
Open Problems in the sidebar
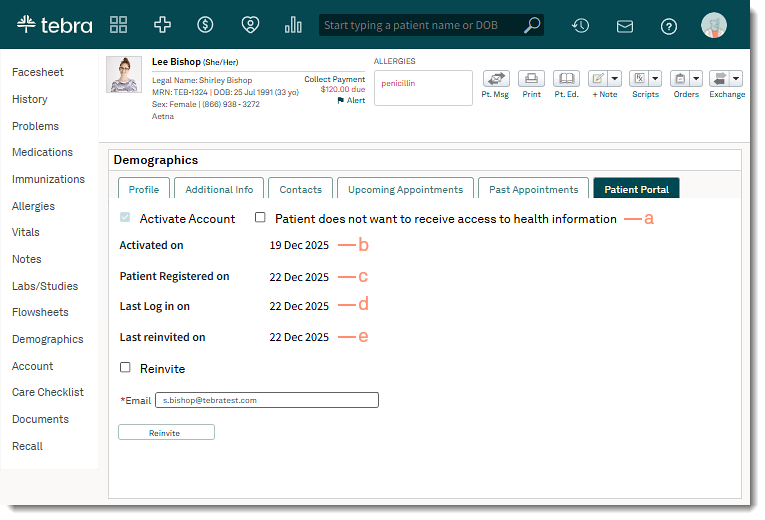click(x=36, y=126)
